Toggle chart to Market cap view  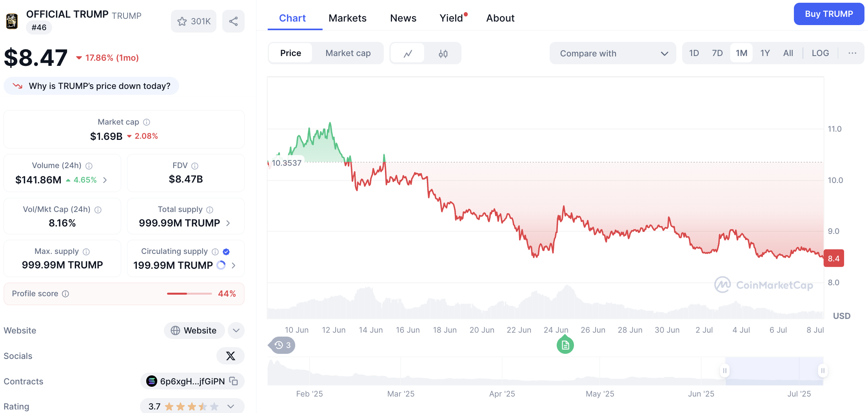coord(348,53)
